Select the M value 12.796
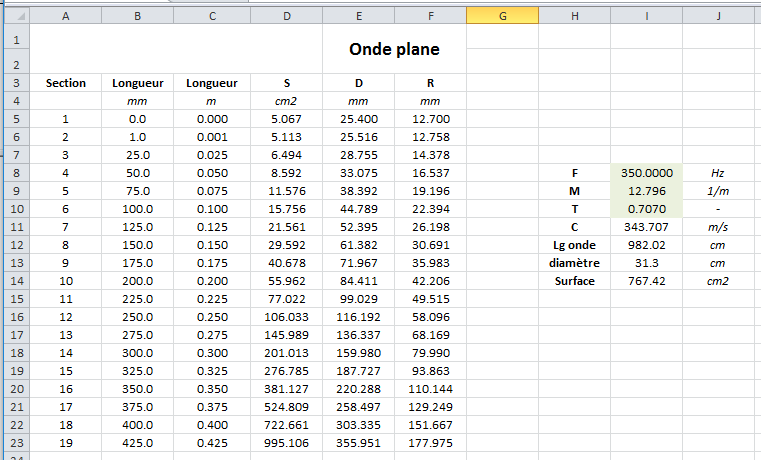This screenshot has width=761, height=460. pos(646,191)
